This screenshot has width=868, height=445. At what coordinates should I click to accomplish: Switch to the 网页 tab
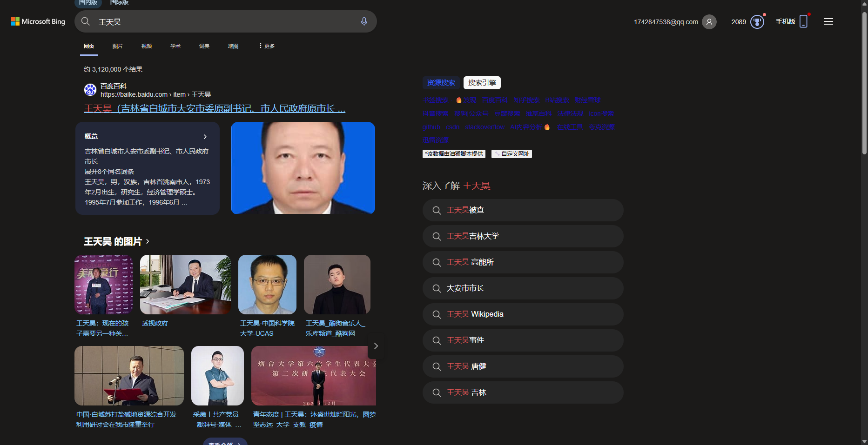[89, 46]
